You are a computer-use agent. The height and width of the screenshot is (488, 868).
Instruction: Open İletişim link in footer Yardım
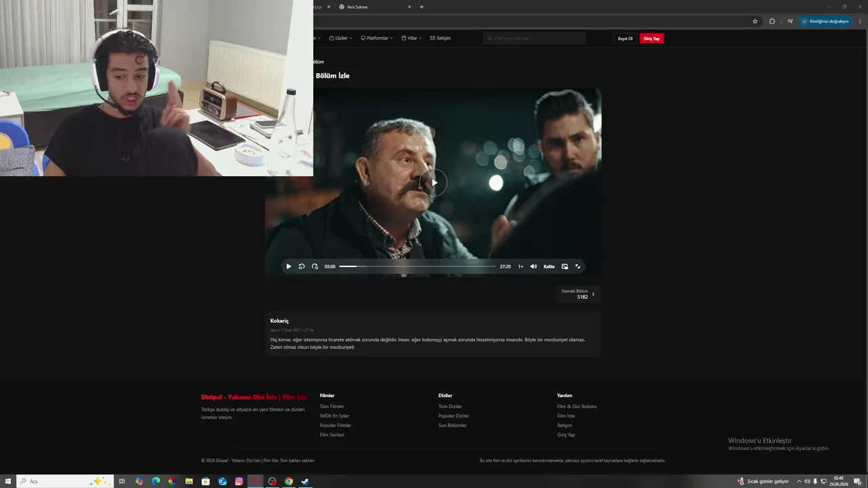564,426
